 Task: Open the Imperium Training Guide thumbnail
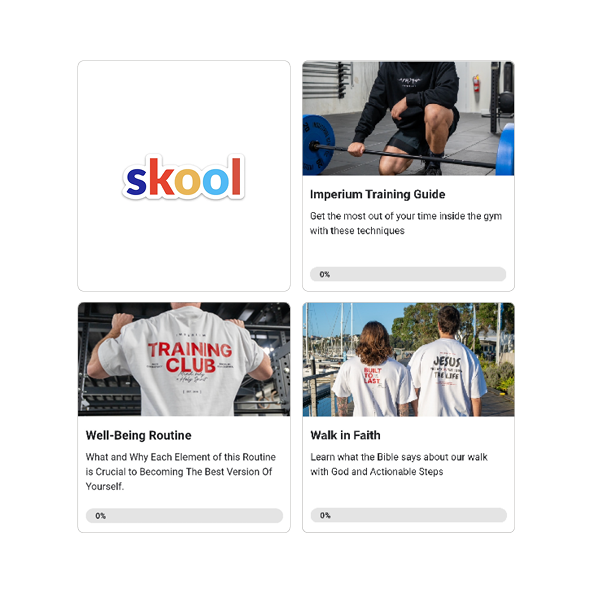click(408, 118)
